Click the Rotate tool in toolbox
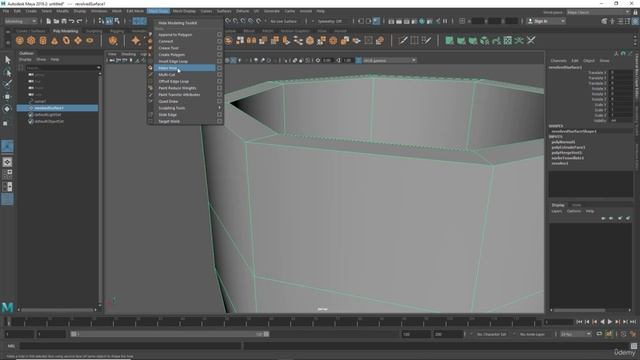 coord(7,109)
